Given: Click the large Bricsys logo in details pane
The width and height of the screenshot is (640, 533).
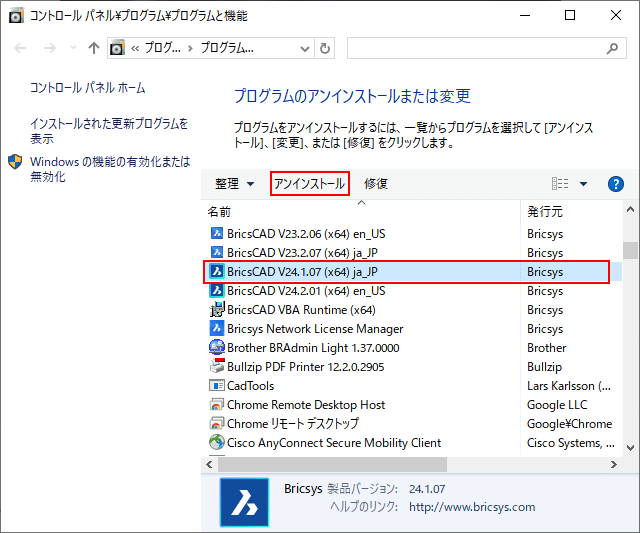Looking at the screenshot, I should click(244, 503).
